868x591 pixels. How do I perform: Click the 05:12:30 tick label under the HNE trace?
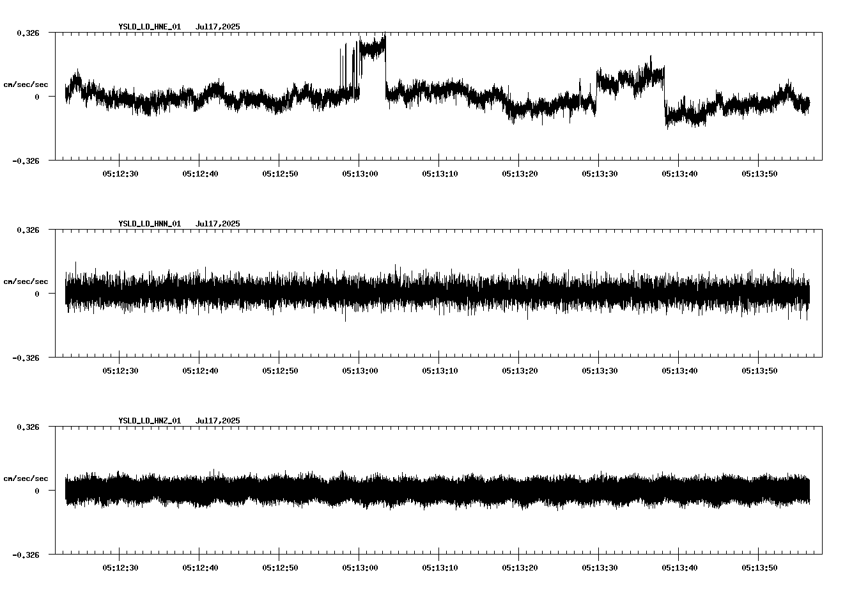[x=121, y=173]
